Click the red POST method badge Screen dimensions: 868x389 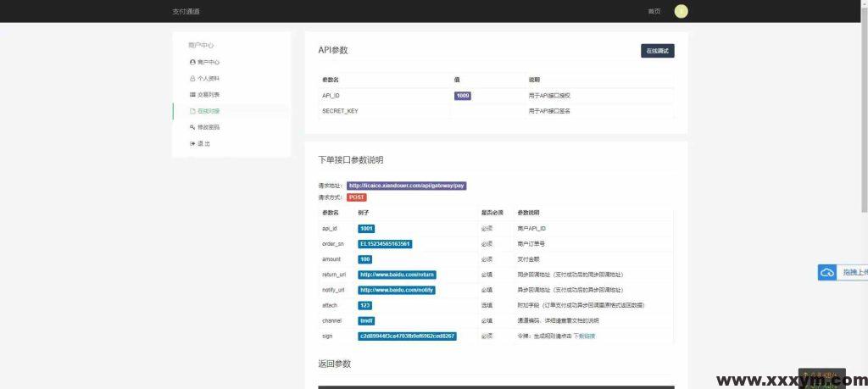[356, 197]
